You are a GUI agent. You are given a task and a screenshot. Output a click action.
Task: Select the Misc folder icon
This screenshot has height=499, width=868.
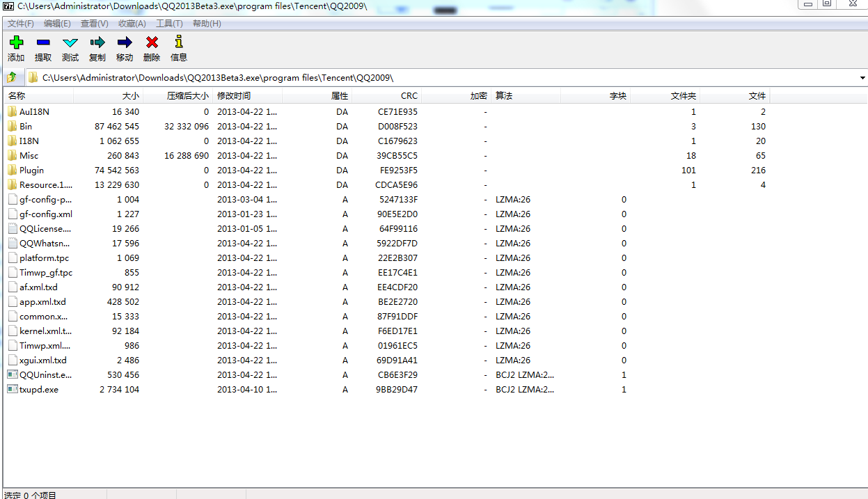[13, 155]
